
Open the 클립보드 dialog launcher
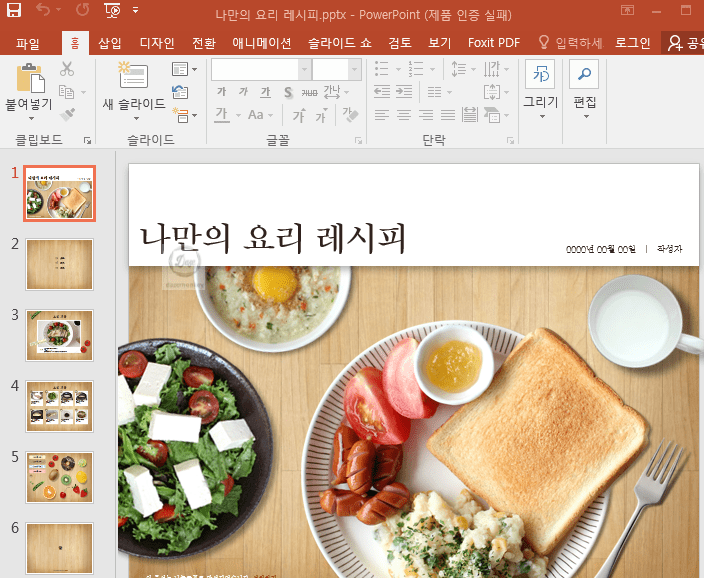(88, 141)
